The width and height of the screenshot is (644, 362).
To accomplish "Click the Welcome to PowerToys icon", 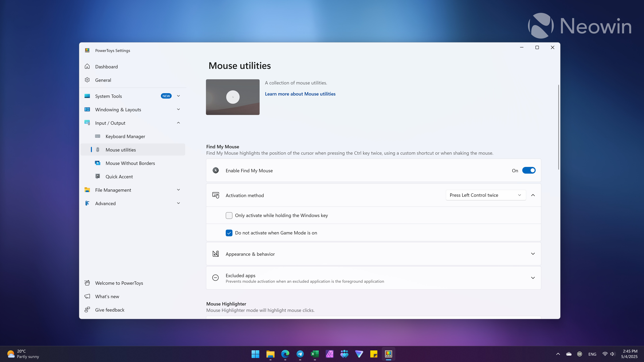I will coord(87,283).
